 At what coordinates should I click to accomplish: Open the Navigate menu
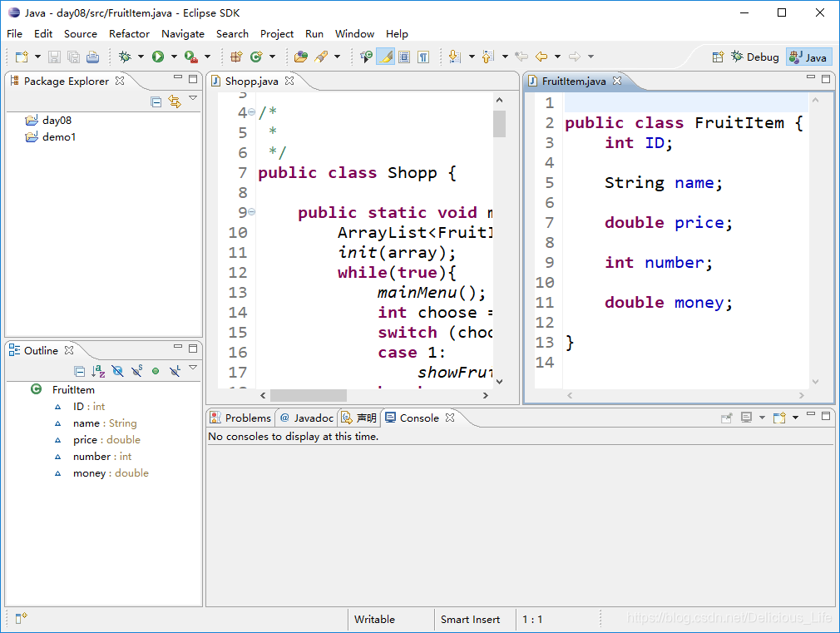[183, 34]
